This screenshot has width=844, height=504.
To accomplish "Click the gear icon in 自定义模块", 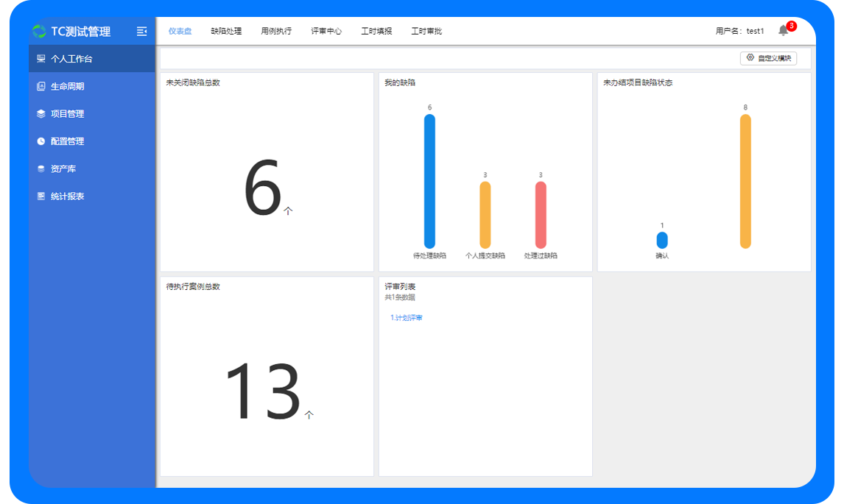I will 750,57.
